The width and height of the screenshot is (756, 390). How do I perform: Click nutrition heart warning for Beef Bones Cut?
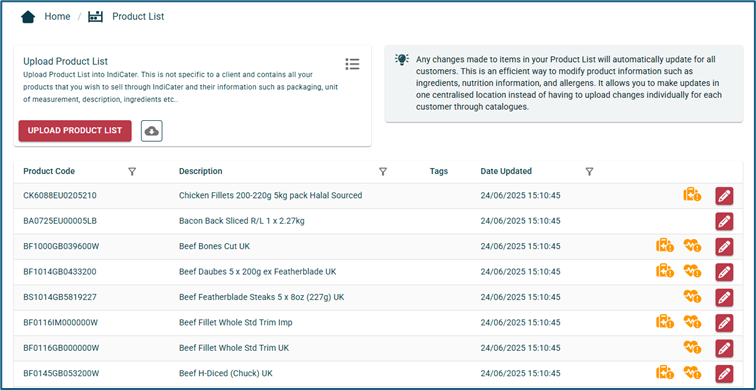692,246
